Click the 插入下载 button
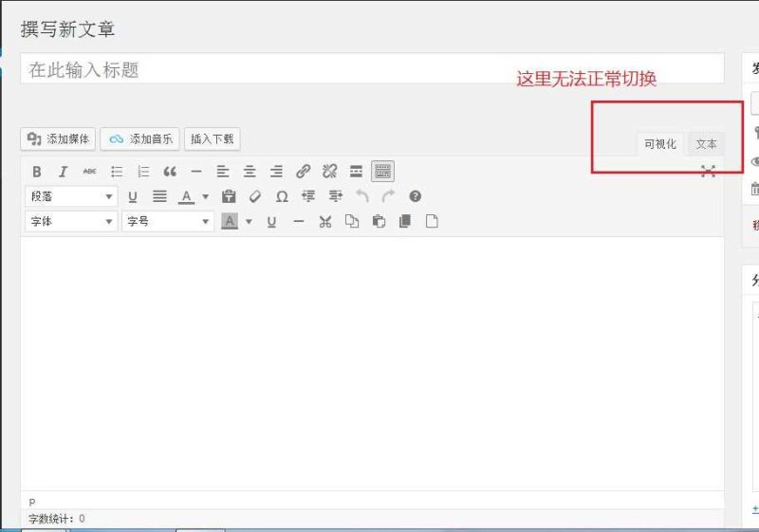 pyautogui.click(x=212, y=139)
